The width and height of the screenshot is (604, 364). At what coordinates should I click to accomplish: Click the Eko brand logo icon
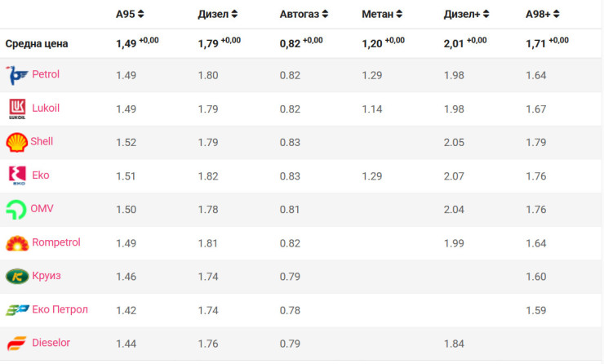17,175
